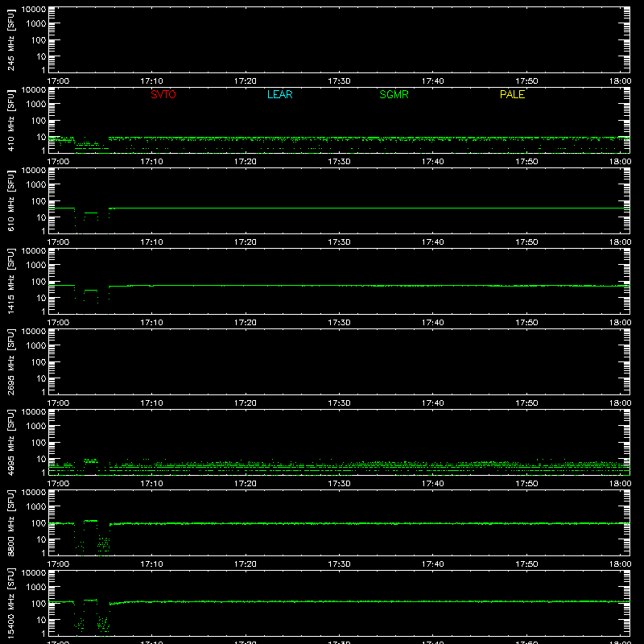Select the yellow PALE station label
The width and height of the screenshot is (644, 644).
512,94
